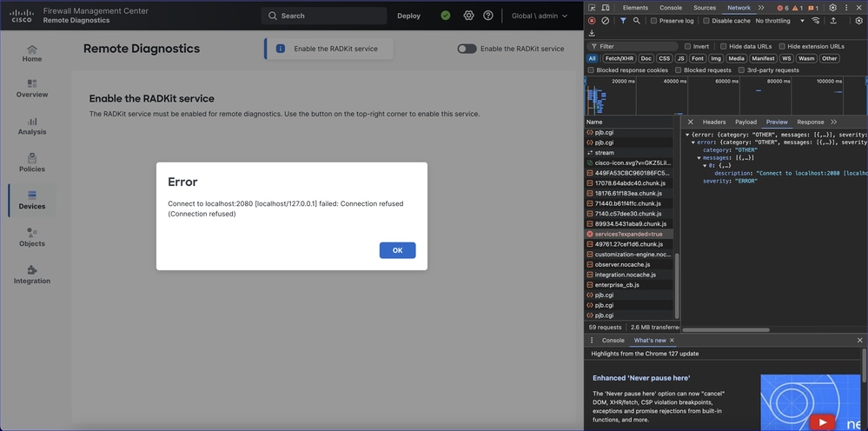Open DevTools main settings gear
Screen dimensions: 868x431
[832, 8]
